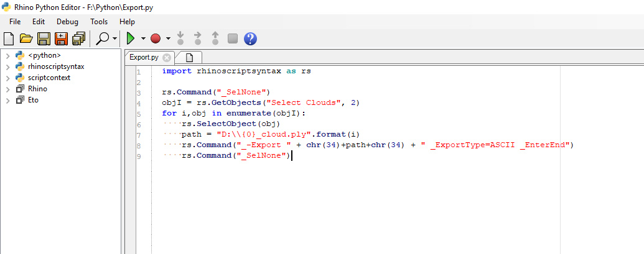Select <python> in the module tree
The width and height of the screenshot is (644, 254).
point(44,55)
